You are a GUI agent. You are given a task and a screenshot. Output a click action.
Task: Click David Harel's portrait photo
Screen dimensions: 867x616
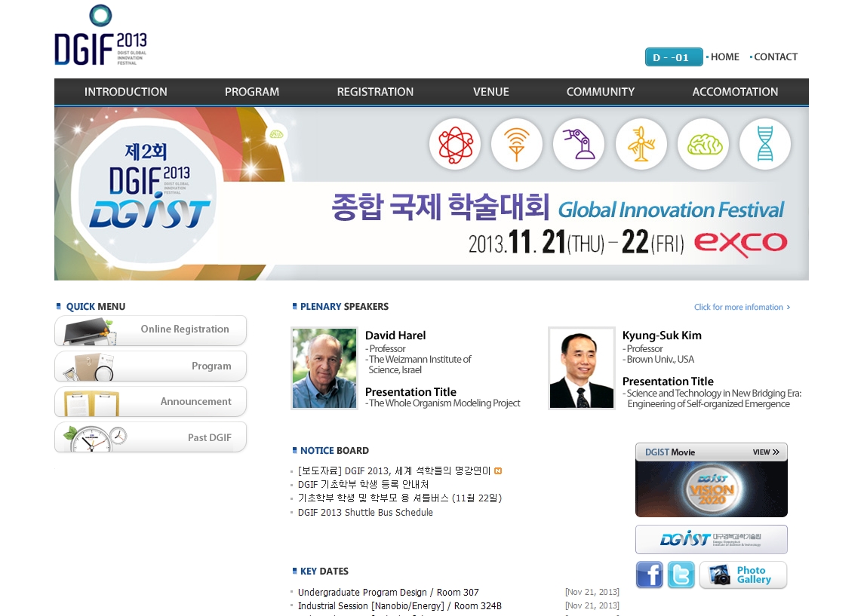[x=324, y=369]
